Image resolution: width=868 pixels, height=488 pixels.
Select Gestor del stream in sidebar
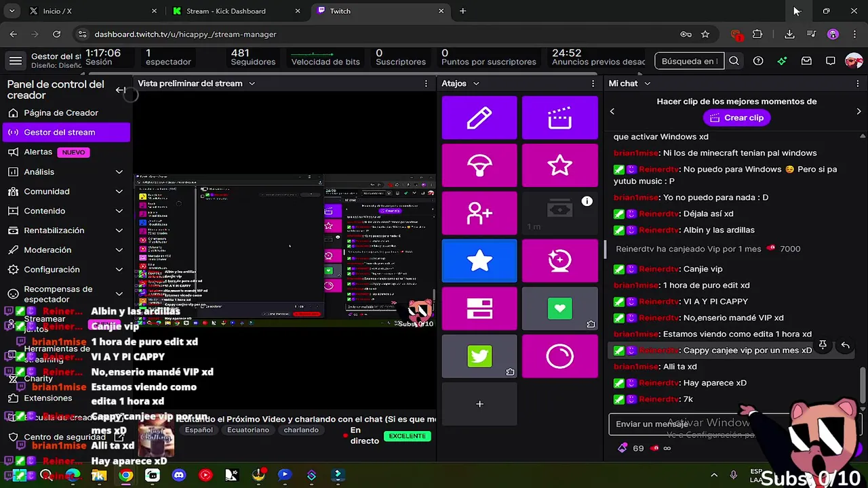(66, 132)
